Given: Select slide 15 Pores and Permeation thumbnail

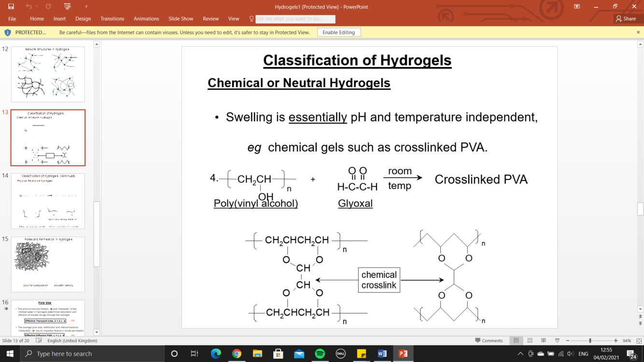Looking at the screenshot, I should (48, 264).
